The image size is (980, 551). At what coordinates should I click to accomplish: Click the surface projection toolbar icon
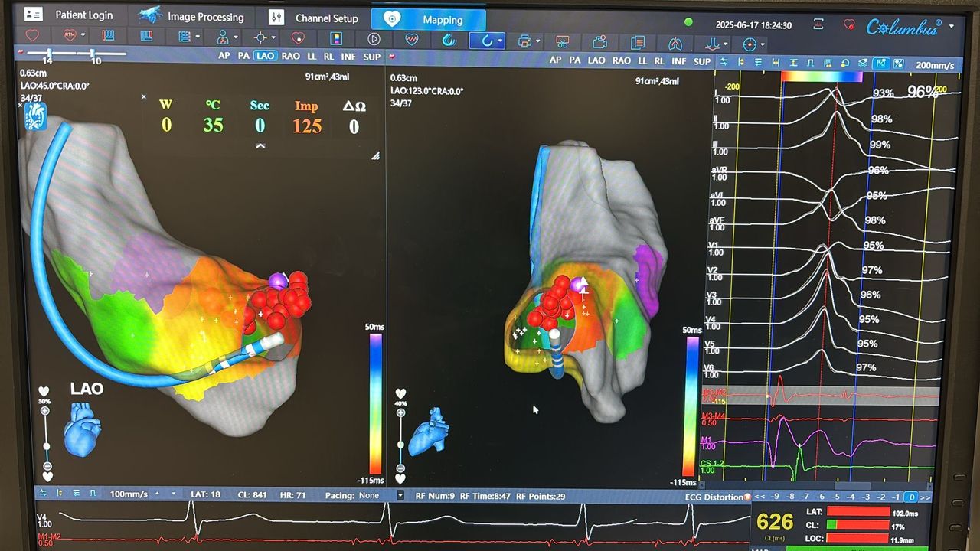coord(712,44)
